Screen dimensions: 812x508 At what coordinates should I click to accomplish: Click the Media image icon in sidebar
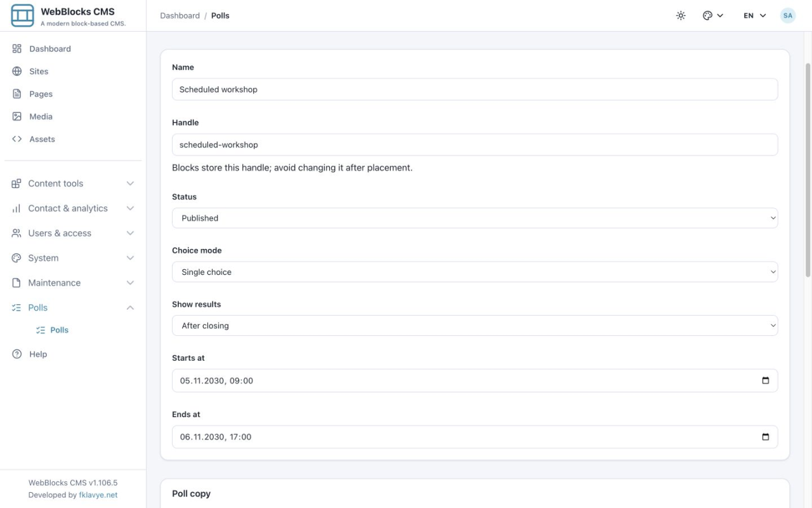point(17,117)
